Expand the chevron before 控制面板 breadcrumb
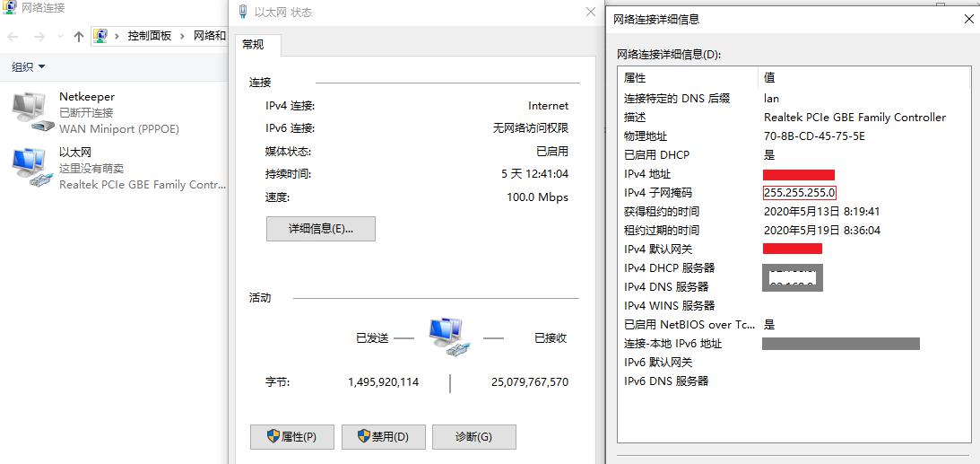The image size is (980, 464). [x=117, y=36]
